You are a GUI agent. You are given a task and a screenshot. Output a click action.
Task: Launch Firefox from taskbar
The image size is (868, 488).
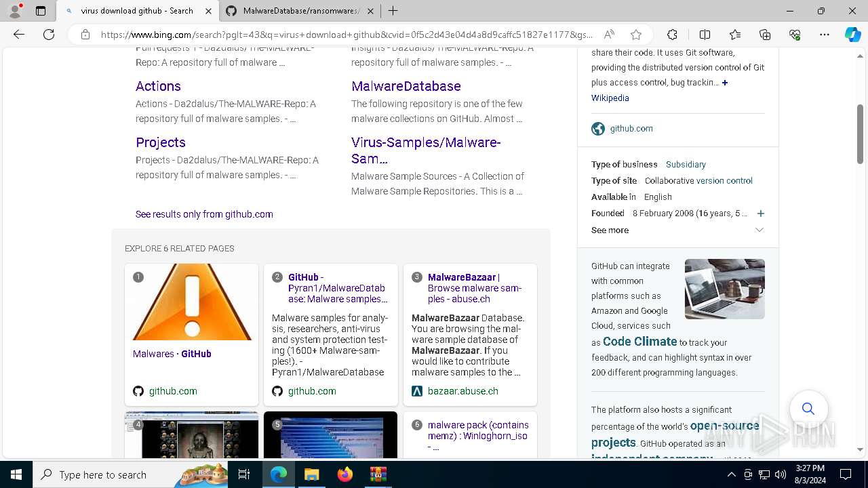(x=345, y=474)
